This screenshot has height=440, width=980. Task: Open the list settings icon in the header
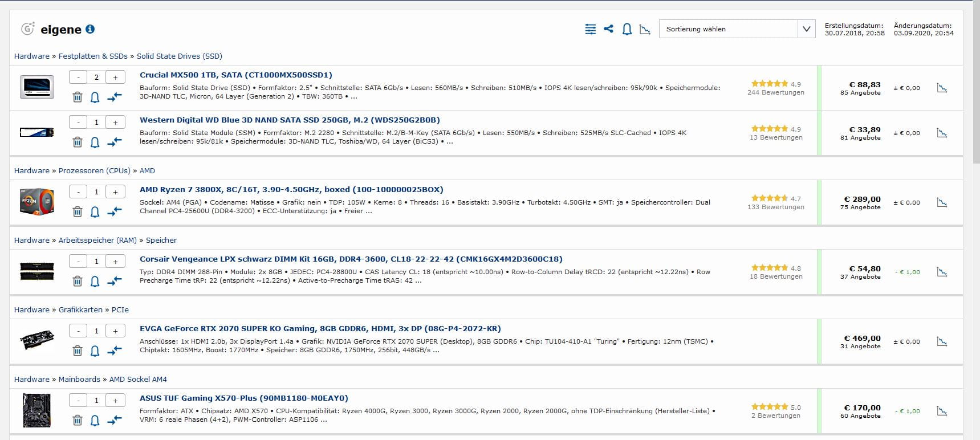[590, 29]
